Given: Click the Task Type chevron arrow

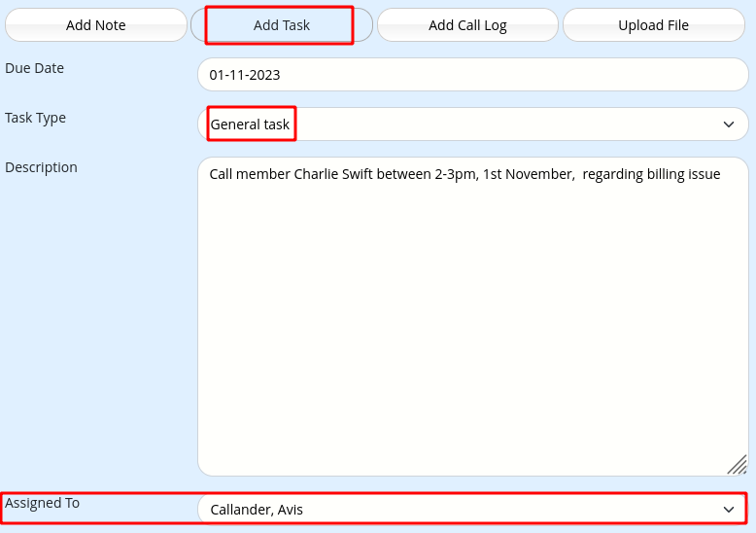Looking at the screenshot, I should click(729, 124).
